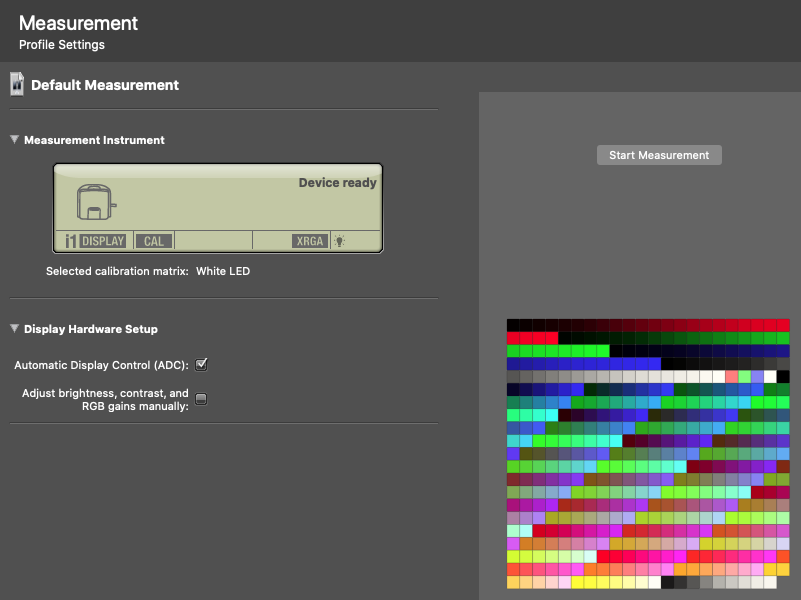
Task: Click the 'Default Measurement' heading
Action: coord(105,85)
